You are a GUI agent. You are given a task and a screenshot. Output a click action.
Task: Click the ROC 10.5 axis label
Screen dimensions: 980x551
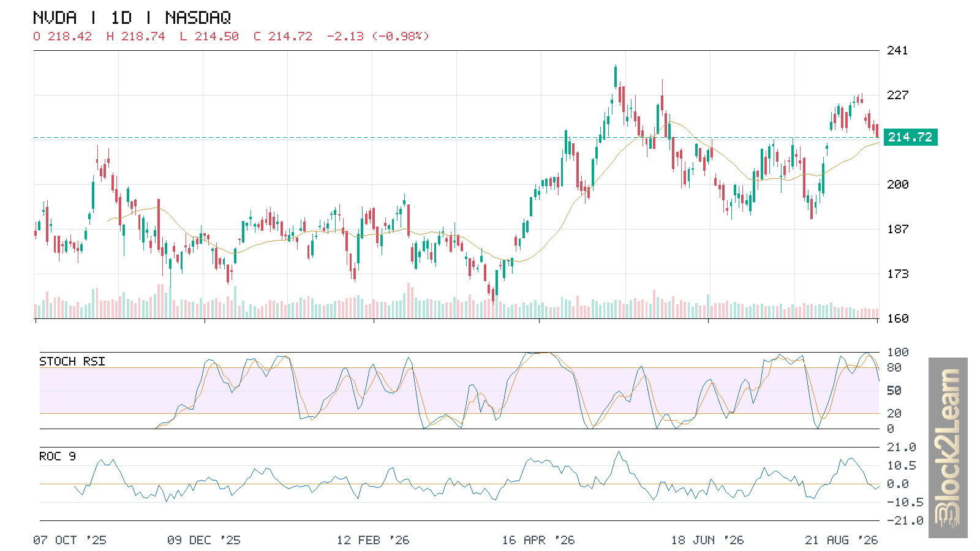[x=901, y=465]
